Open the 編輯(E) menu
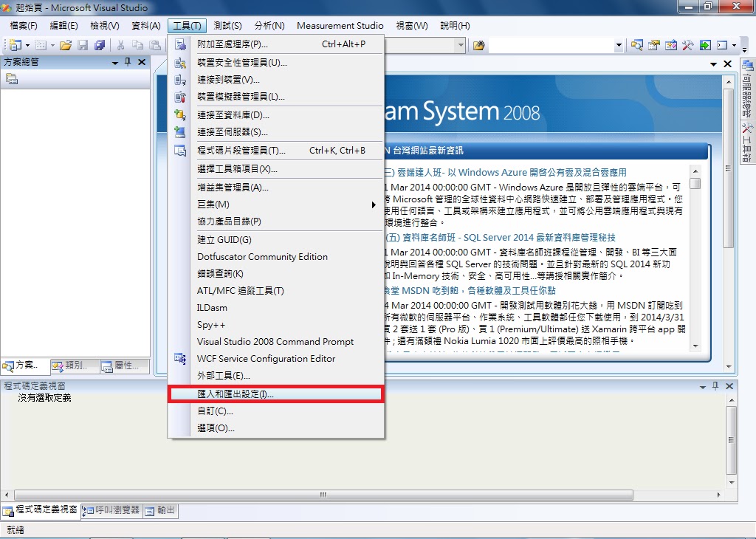The width and height of the screenshot is (756, 539). click(63, 26)
